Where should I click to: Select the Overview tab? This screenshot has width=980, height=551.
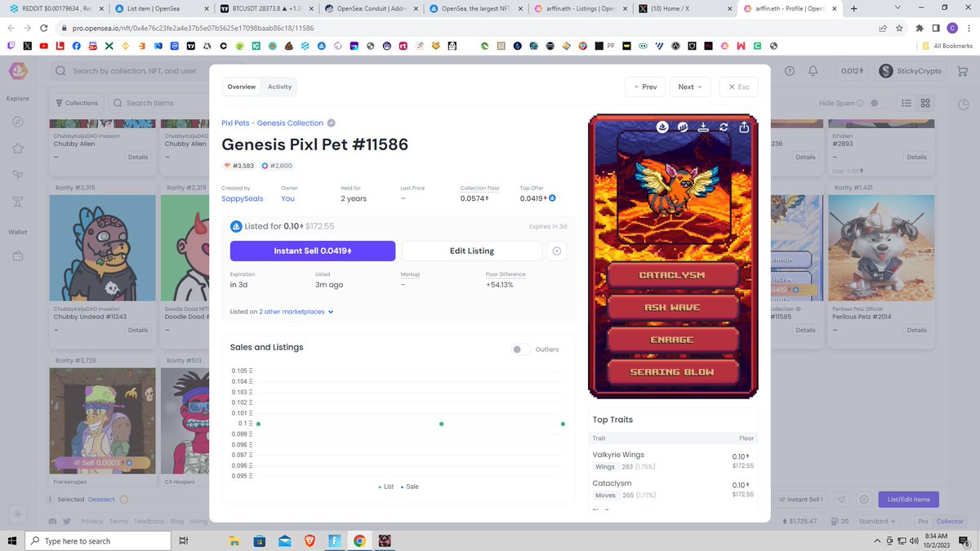point(240,87)
